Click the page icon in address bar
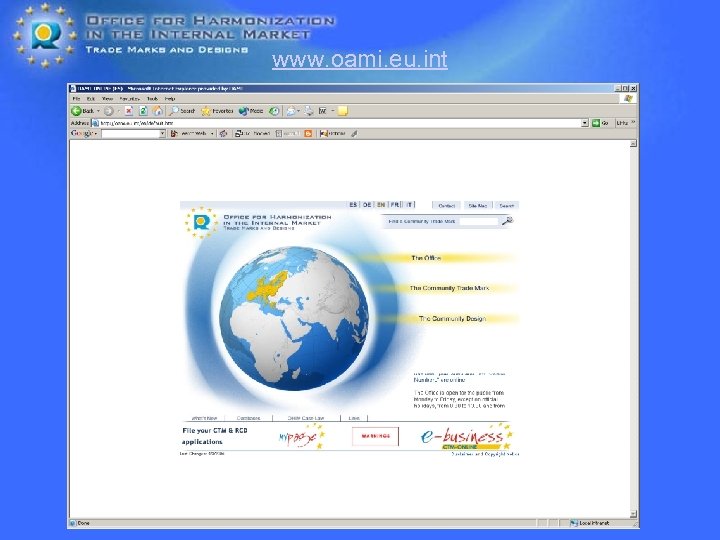 pos(95,123)
